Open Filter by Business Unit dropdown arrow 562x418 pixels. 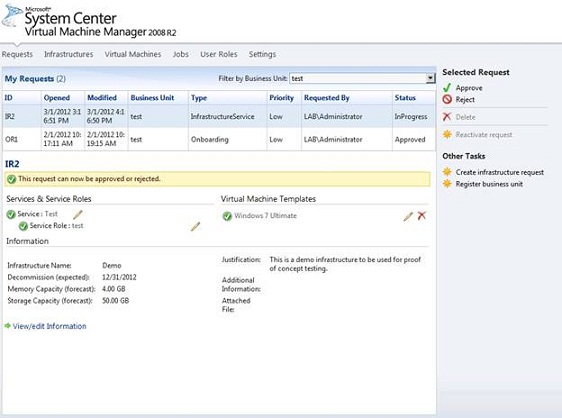pos(430,78)
